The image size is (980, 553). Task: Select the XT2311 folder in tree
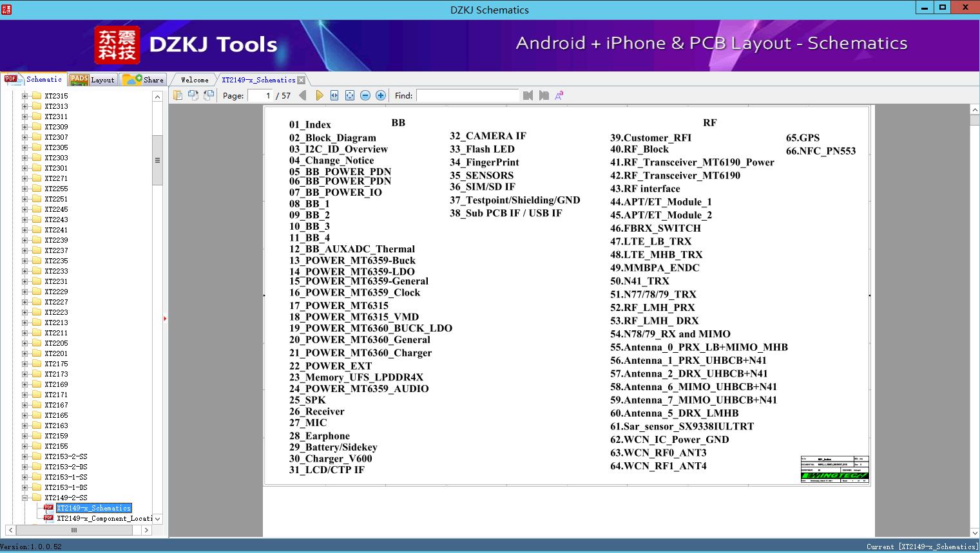(56, 117)
